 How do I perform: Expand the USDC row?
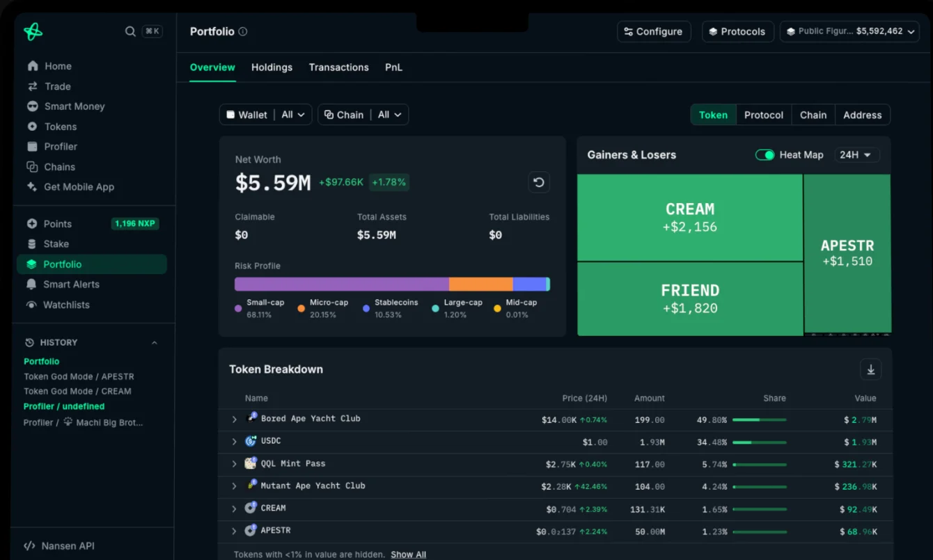pyautogui.click(x=235, y=442)
